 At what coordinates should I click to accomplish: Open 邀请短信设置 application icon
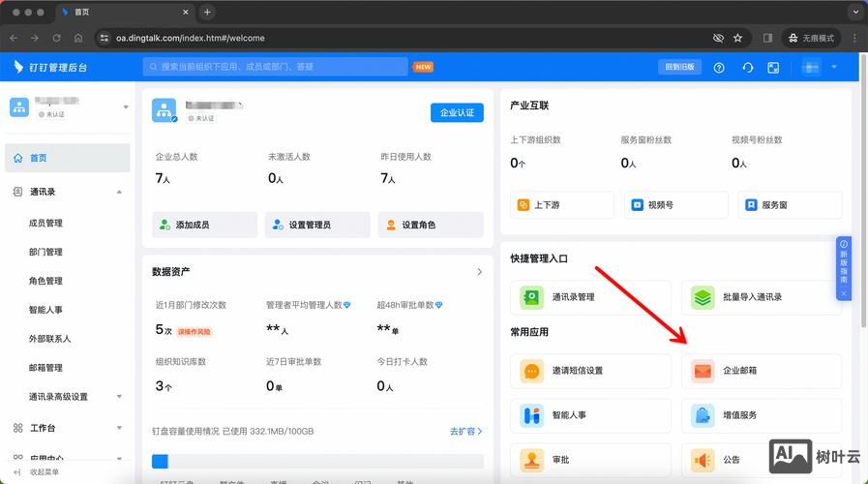click(532, 371)
